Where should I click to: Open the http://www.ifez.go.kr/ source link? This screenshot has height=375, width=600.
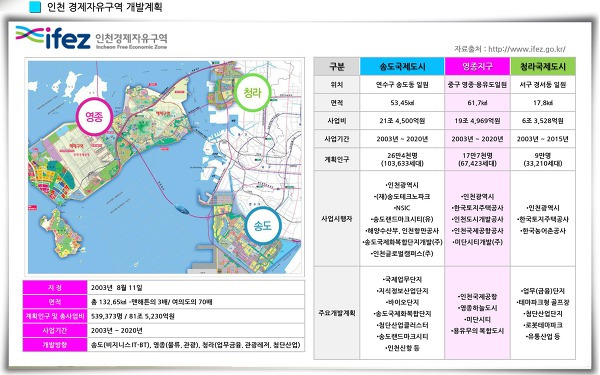pos(527,49)
